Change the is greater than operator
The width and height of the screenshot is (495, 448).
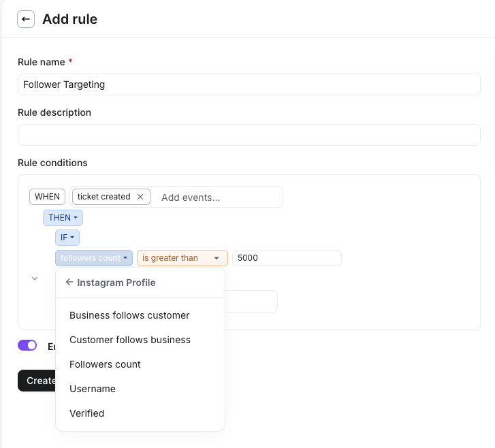click(x=182, y=258)
